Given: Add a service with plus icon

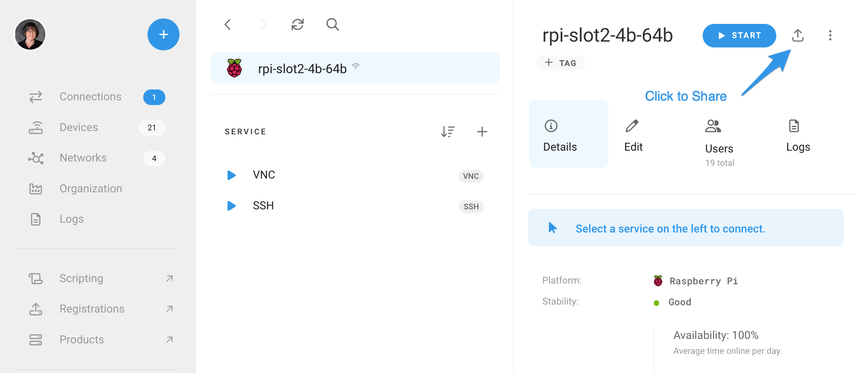Looking at the screenshot, I should [x=482, y=131].
